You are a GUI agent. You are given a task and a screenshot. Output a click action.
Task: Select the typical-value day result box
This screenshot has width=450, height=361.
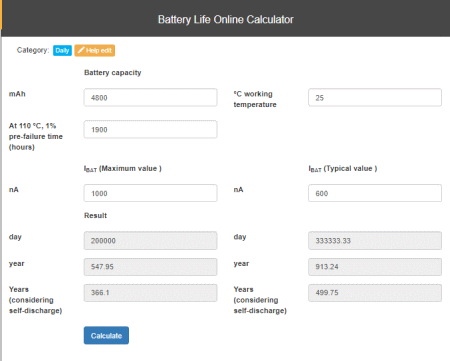[x=375, y=240]
